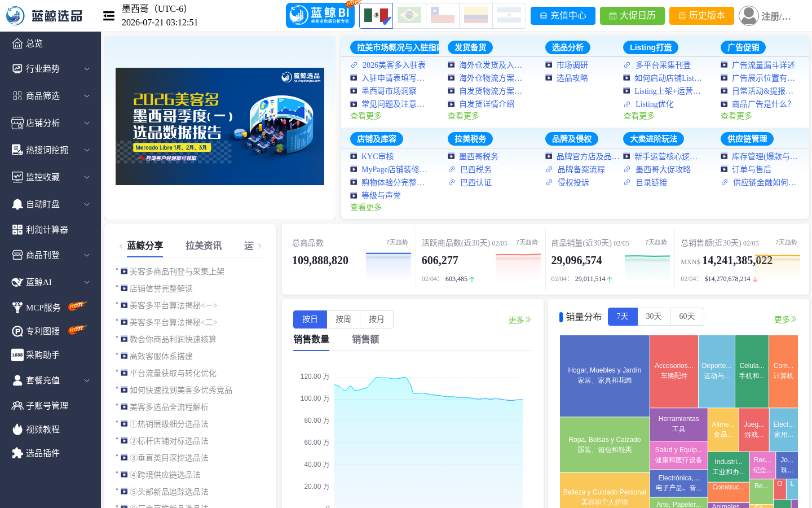Expand the 行业趋势 menu chevron
Image resolution: width=812 pixels, height=508 pixels.
tap(87, 69)
